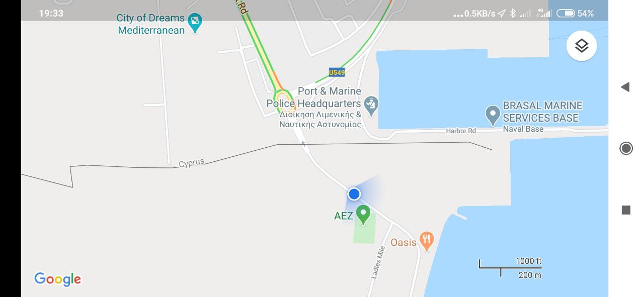The width and height of the screenshot is (644, 297).
Task: Open the map layers button
Action: (x=582, y=46)
